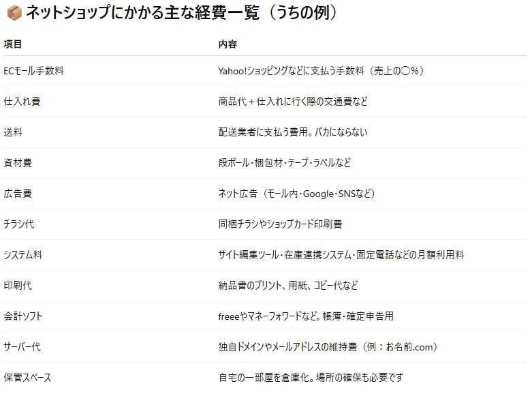Click the 広告費 row label
Viewport: 532px width, 405px height.
pyautogui.click(x=18, y=194)
